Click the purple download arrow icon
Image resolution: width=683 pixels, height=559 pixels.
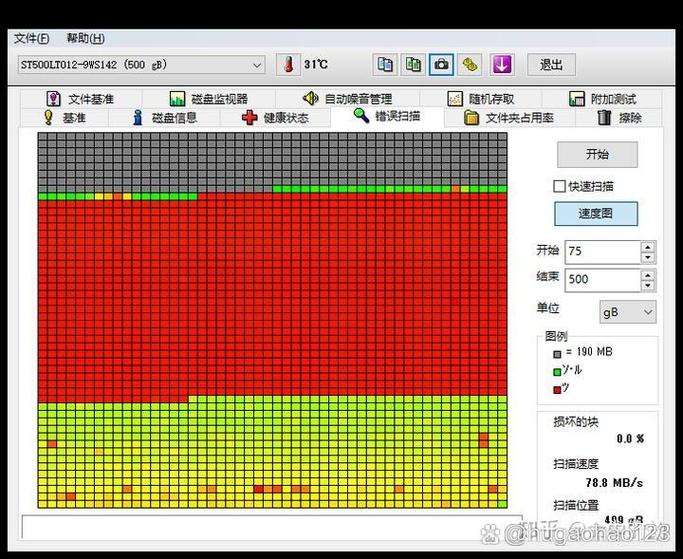point(502,65)
